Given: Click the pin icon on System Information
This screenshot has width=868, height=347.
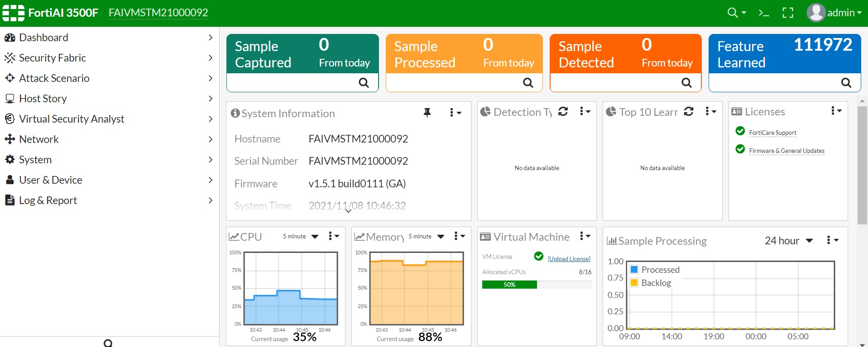Looking at the screenshot, I should pos(427,113).
